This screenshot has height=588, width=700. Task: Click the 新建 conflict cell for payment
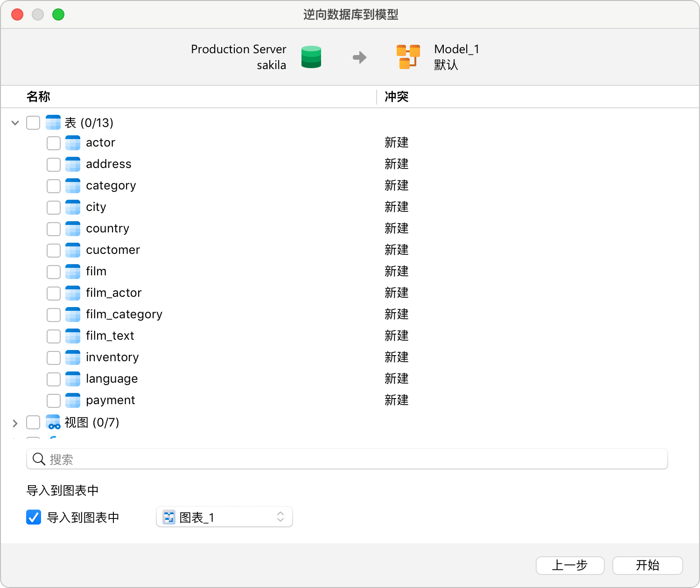pos(397,400)
